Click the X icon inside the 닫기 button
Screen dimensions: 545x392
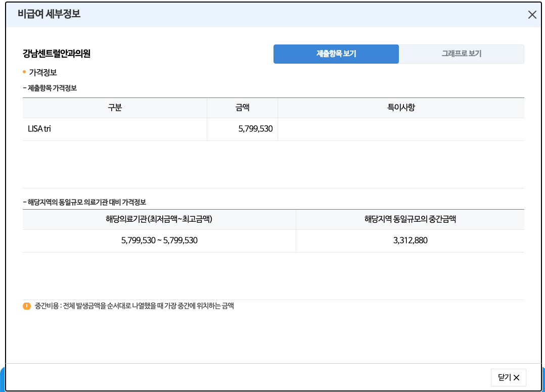coord(516,377)
